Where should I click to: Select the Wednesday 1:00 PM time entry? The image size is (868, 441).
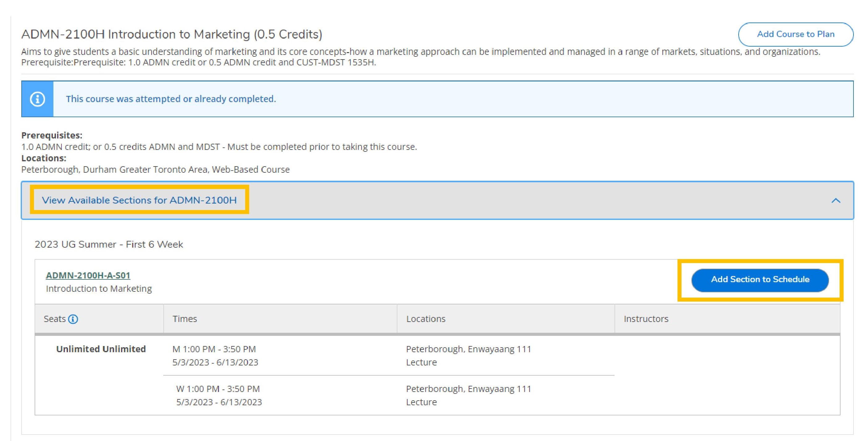coord(218,389)
